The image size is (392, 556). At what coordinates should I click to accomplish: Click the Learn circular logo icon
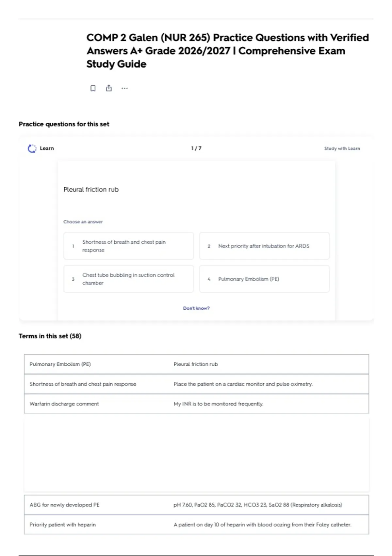(32, 148)
